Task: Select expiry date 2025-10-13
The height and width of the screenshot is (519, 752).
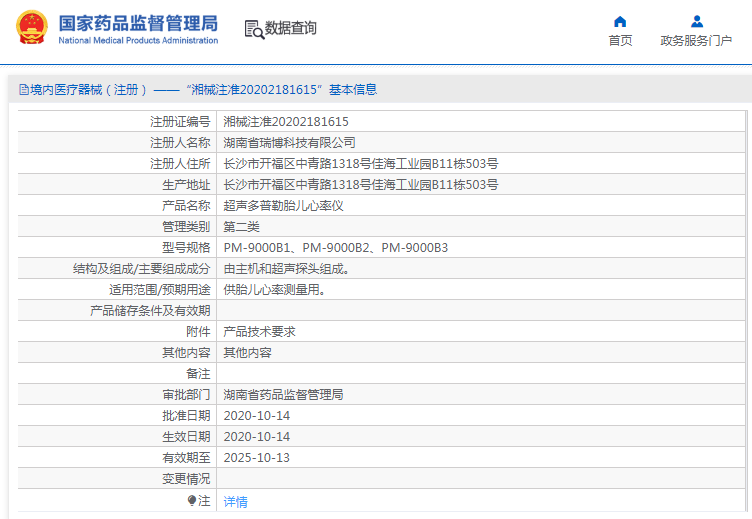Action: click(x=257, y=458)
